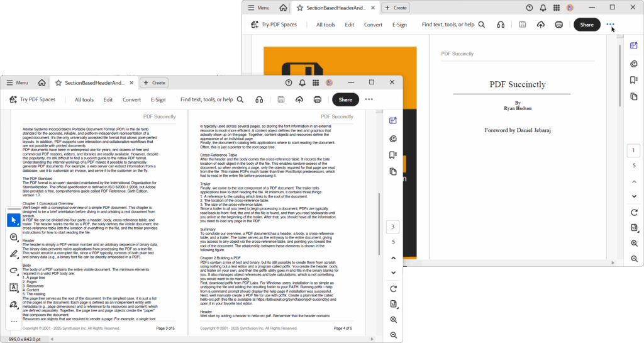Open notifications bell in back window
Image resolution: width=644 pixels, height=343 pixels.
(543, 8)
